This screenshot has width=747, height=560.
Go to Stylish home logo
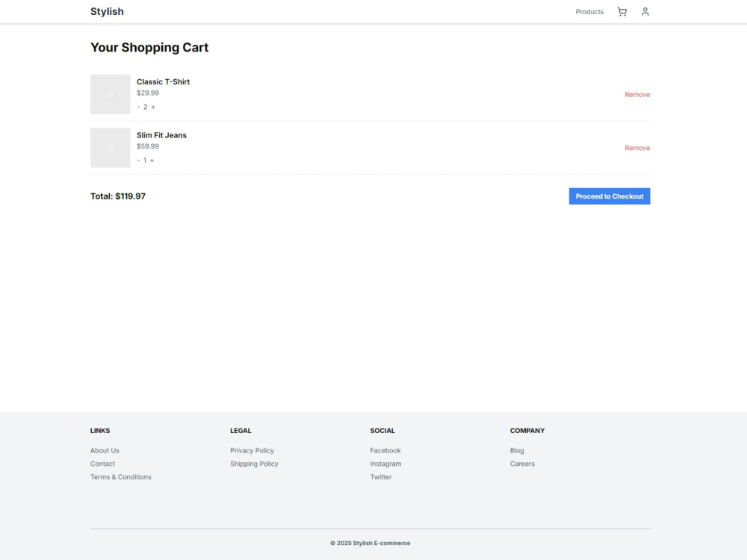click(107, 11)
